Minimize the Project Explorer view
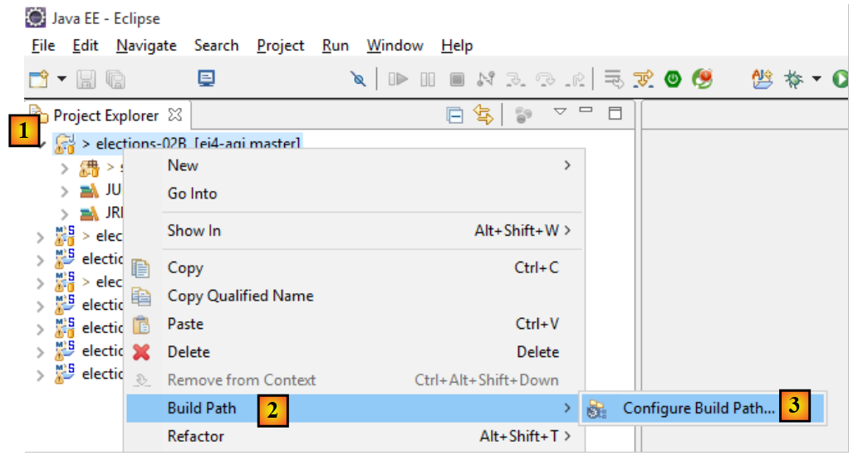The width and height of the screenshot is (868, 475). [586, 111]
